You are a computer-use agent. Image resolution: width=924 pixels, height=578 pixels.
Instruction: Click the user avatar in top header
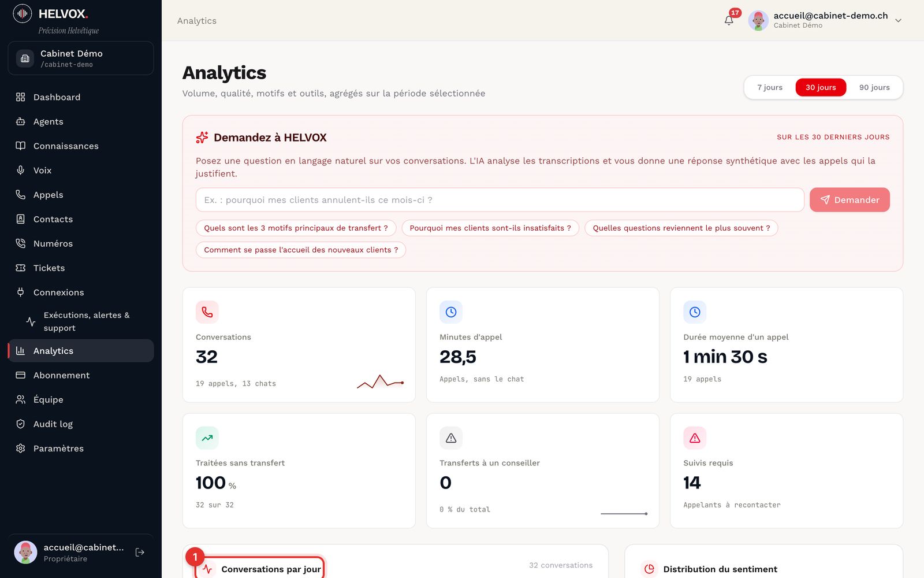click(758, 20)
